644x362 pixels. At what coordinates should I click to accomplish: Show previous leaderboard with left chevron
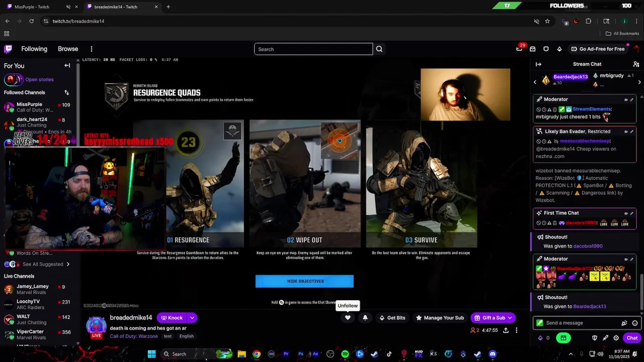click(535, 82)
